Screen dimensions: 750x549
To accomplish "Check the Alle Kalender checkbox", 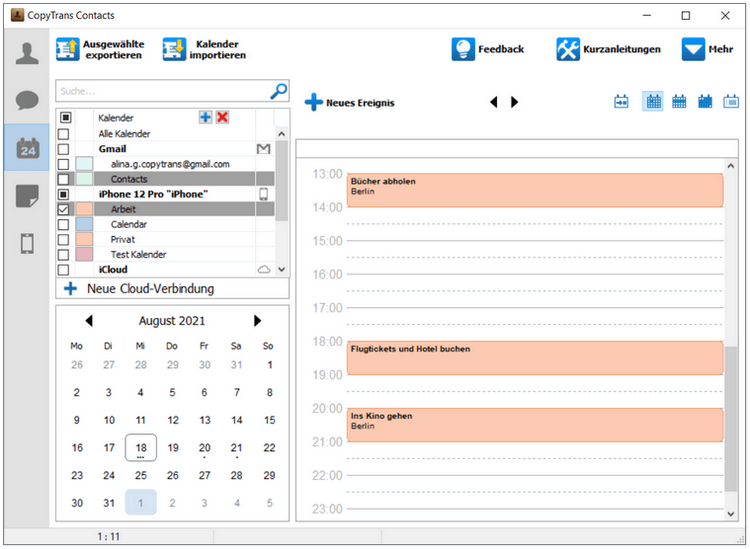I will (63, 134).
